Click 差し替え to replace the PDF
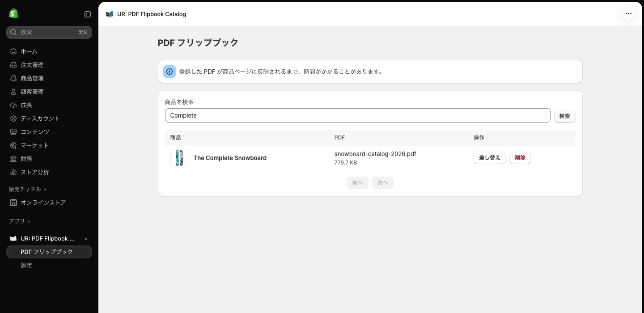Screen dimensions: 644x313 point(490,158)
